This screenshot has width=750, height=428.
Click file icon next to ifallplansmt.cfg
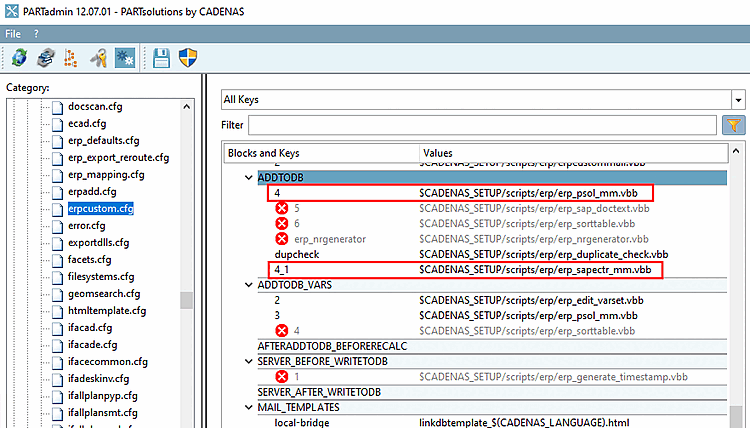pyautogui.click(x=57, y=413)
